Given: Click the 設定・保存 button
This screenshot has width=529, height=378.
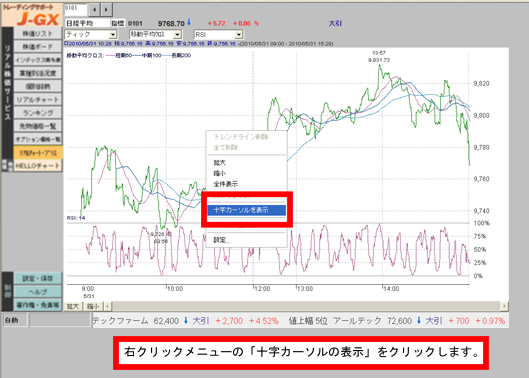Looking at the screenshot, I should (38, 278).
